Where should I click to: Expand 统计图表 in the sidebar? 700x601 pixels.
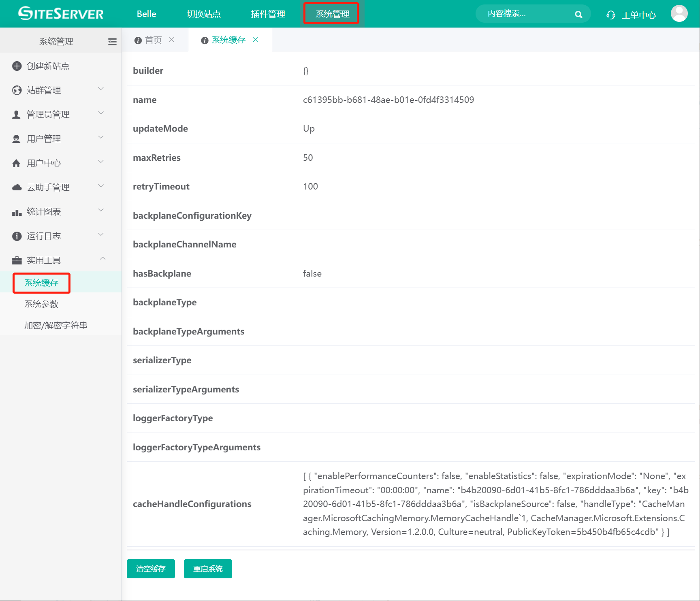[x=57, y=211]
